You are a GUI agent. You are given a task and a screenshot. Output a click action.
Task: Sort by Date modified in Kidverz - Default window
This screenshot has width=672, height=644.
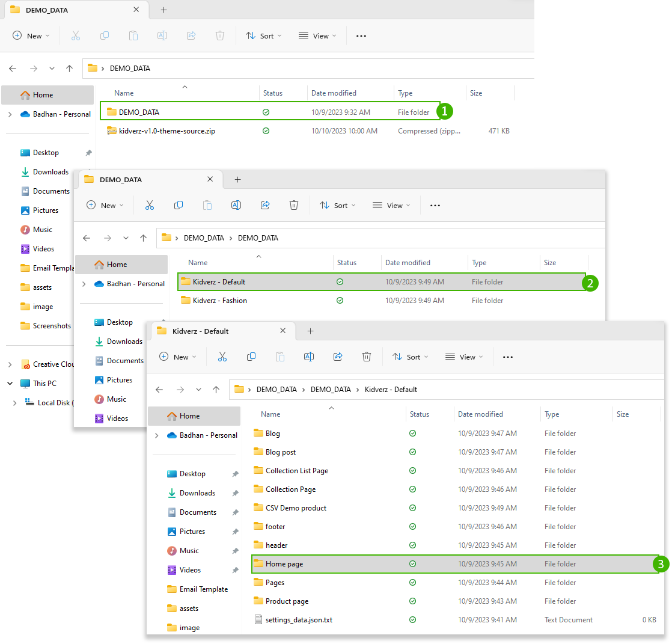tap(480, 414)
